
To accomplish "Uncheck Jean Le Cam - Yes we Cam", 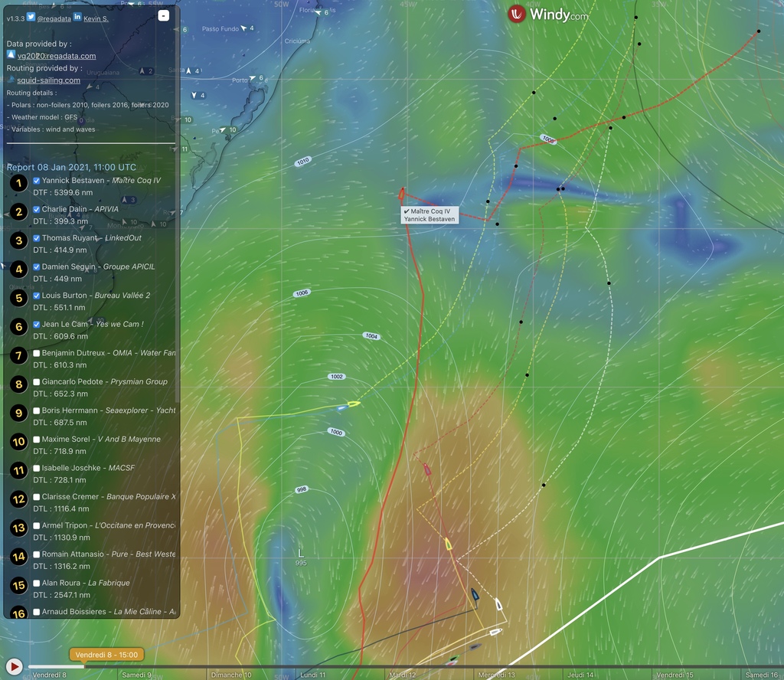I will 37,324.
